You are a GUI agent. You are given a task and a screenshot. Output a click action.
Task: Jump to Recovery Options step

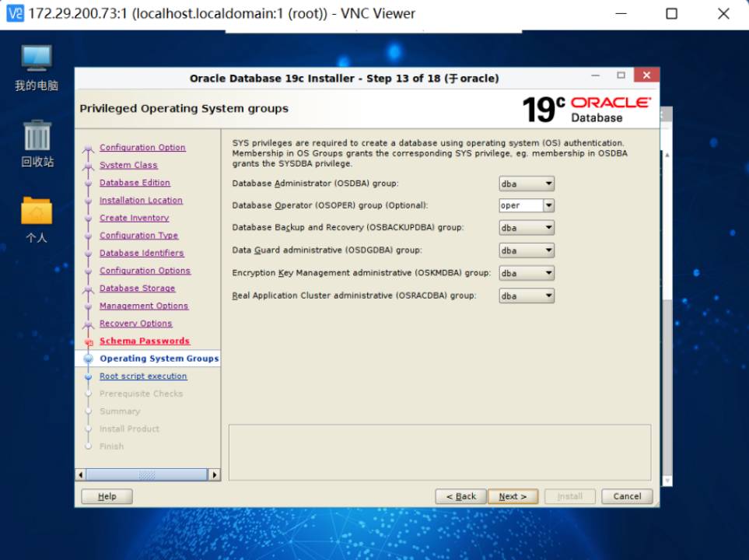(135, 324)
